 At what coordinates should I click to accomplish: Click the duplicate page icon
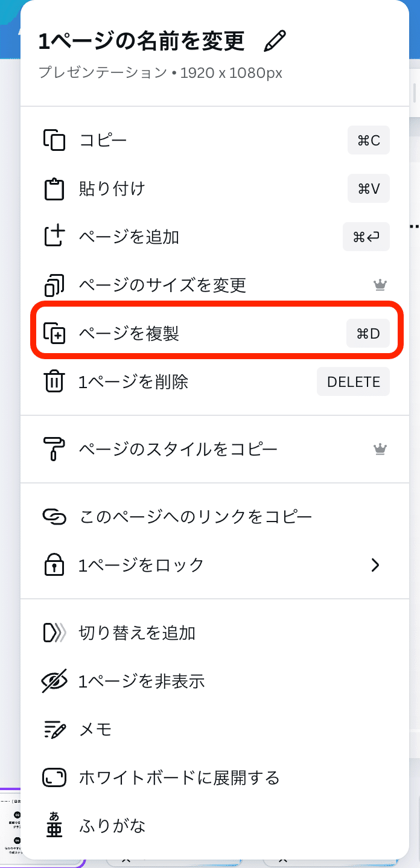click(54, 333)
